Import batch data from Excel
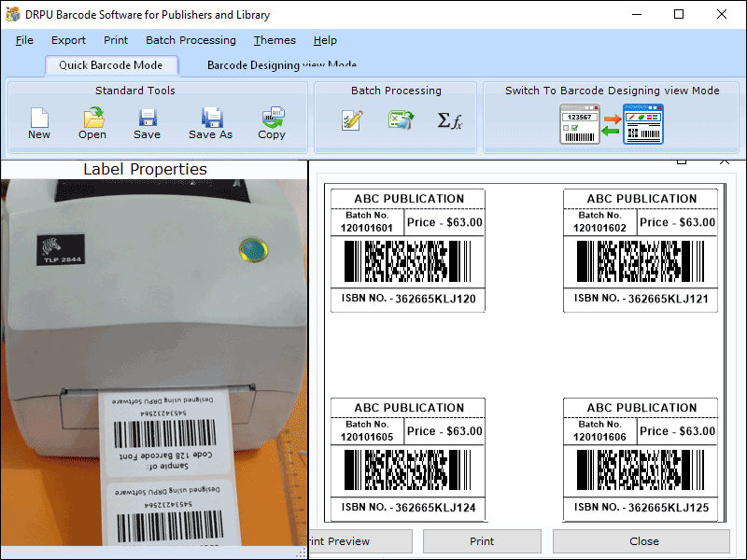 tap(402, 119)
